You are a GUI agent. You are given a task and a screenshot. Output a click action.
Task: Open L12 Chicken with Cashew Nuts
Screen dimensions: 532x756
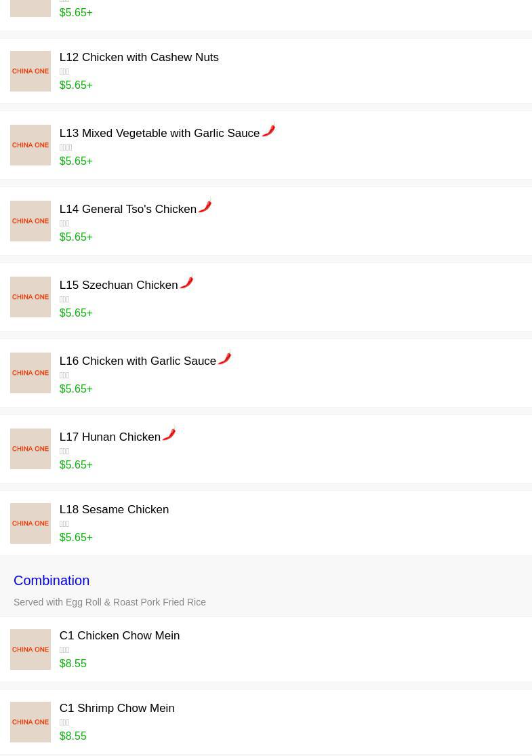pyautogui.click(x=139, y=58)
